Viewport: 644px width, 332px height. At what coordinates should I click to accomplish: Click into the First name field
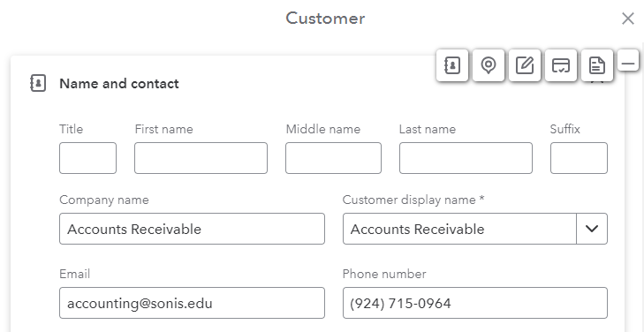pyautogui.click(x=201, y=158)
